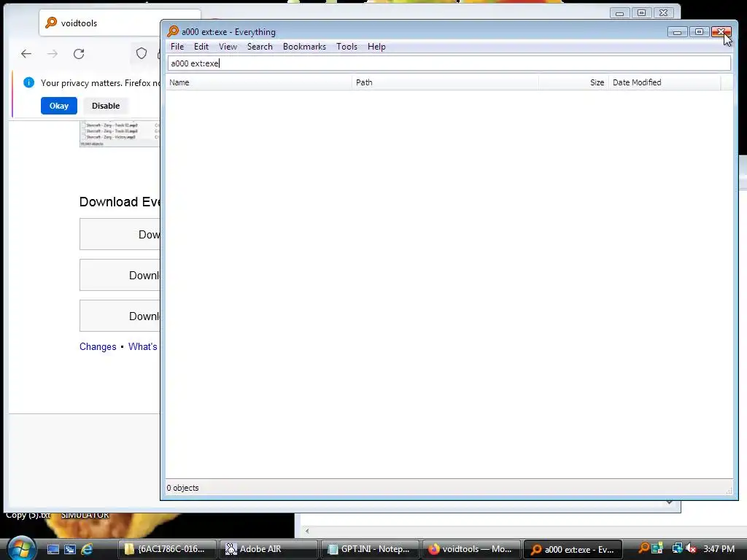Maximize the Everything window
The height and width of the screenshot is (560, 747).
pos(699,32)
